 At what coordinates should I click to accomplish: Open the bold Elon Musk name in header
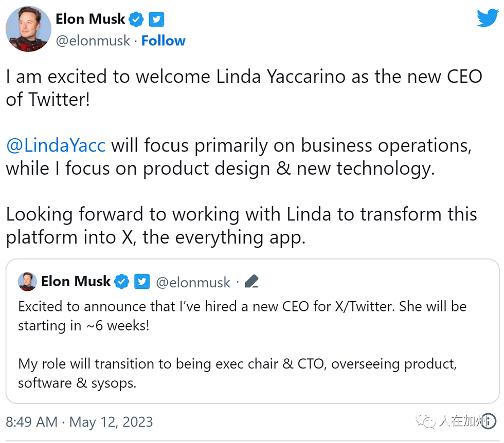pos(90,20)
